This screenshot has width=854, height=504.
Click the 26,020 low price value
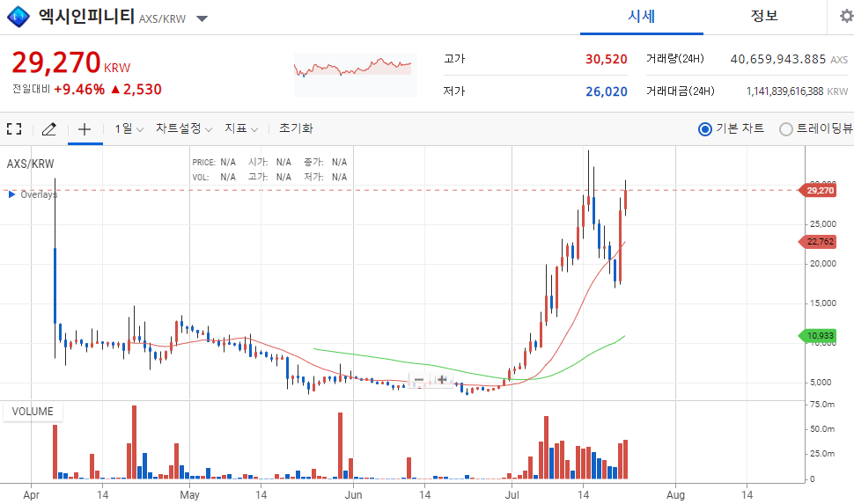click(607, 91)
